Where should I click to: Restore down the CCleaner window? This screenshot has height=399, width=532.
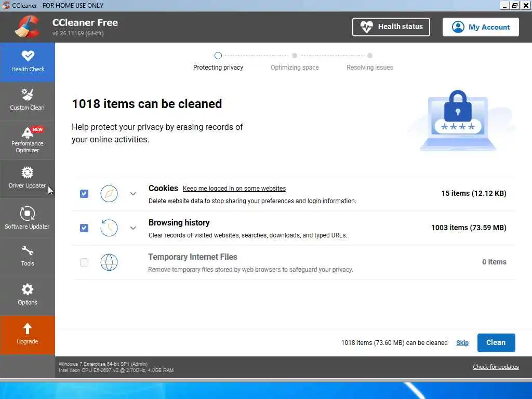click(x=515, y=5)
